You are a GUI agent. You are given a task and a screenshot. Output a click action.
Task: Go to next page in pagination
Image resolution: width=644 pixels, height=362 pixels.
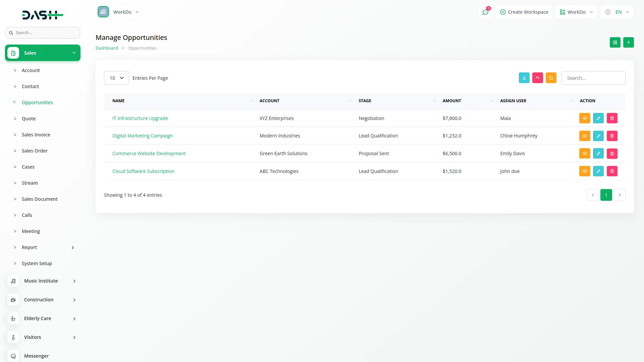coord(620,195)
